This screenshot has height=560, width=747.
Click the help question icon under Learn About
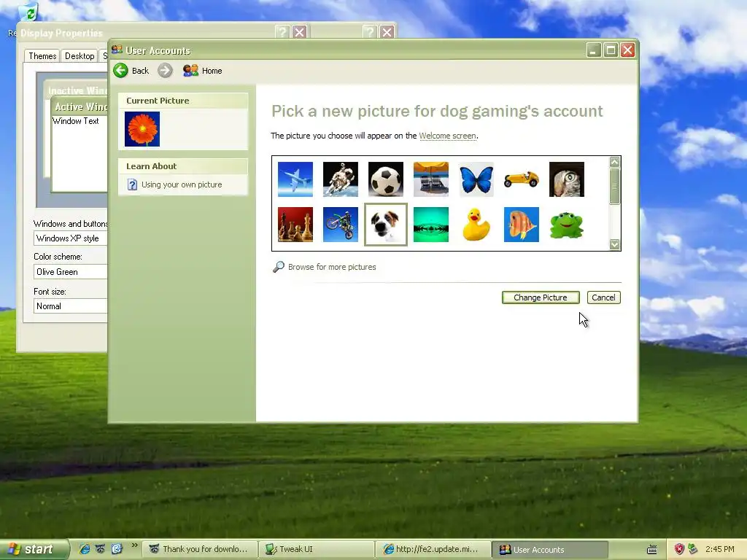[x=133, y=184]
